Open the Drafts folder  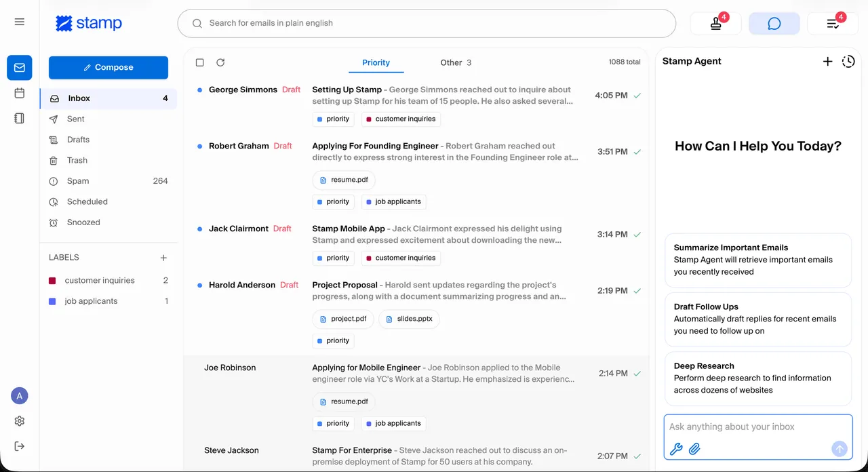(x=108, y=140)
